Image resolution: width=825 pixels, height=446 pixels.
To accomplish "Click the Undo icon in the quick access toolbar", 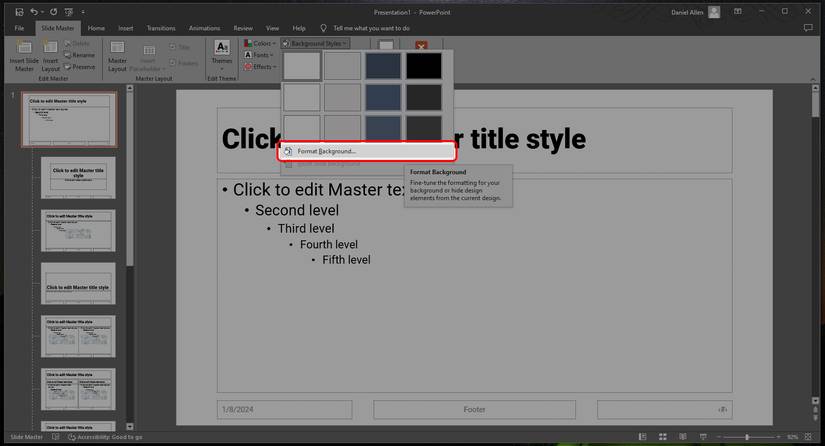I will point(34,11).
